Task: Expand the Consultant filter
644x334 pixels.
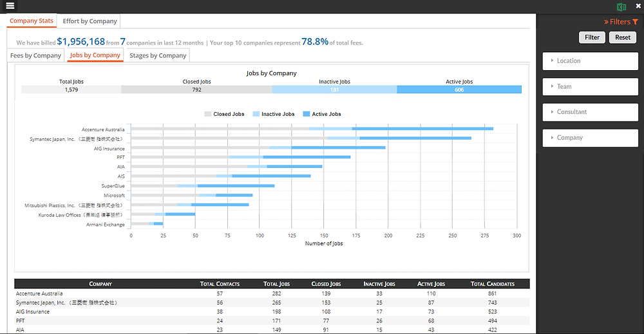Action: click(x=590, y=112)
